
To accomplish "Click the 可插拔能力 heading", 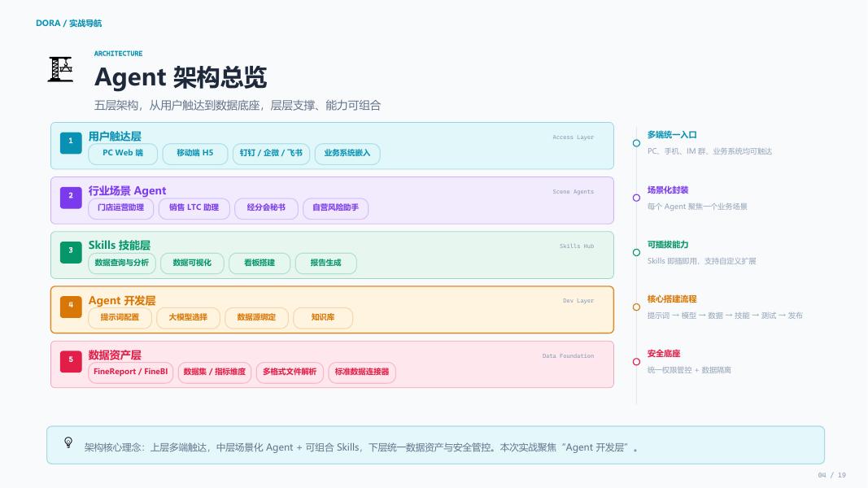I will (x=668, y=245).
